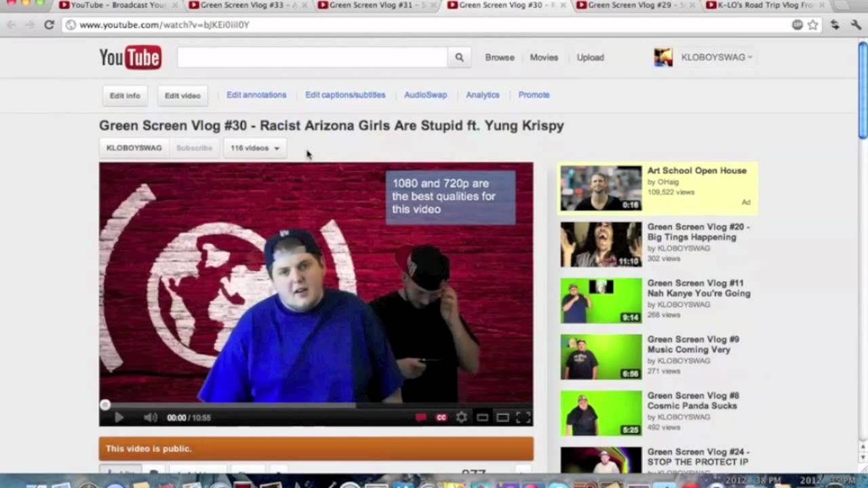Mute the video volume
Image resolution: width=868 pixels, height=488 pixels.
pos(150,418)
